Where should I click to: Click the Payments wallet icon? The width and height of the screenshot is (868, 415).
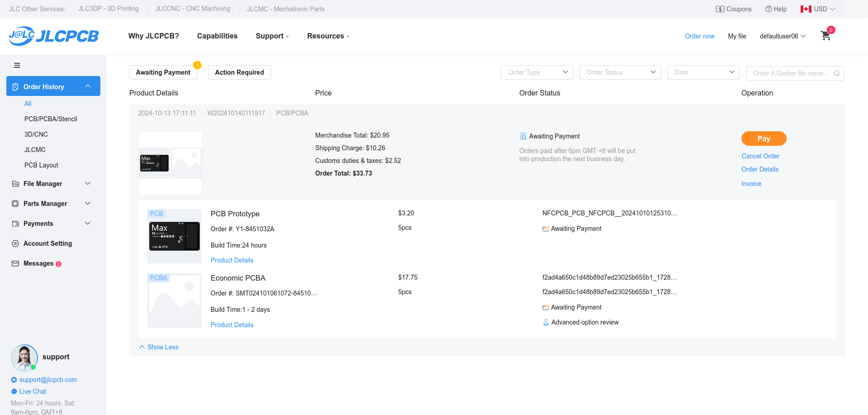[x=15, y=224]
